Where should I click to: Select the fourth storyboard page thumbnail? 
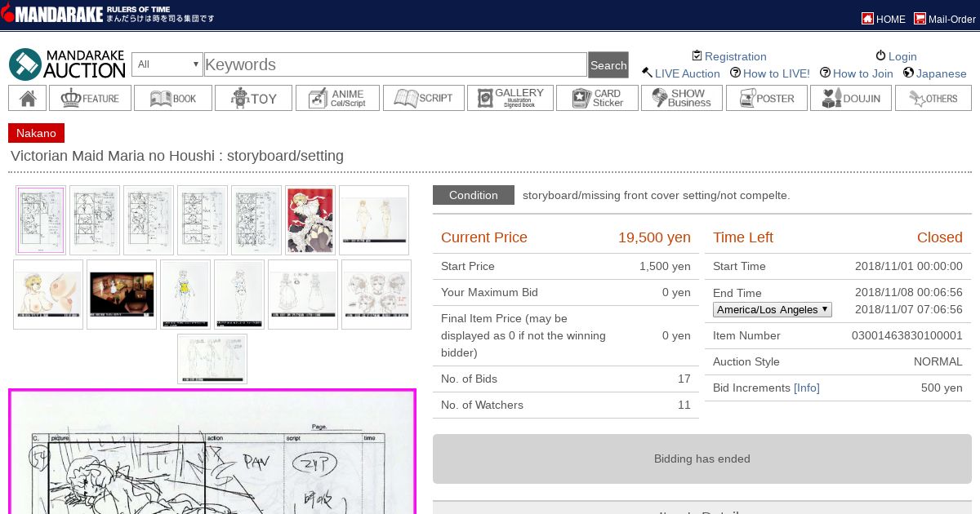(x=203, y=220)
